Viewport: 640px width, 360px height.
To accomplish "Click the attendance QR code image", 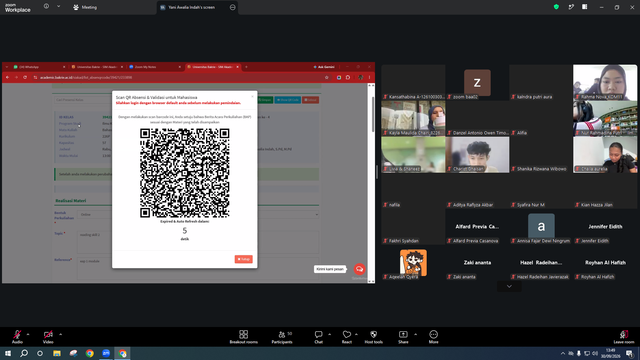I will pyautogui.click(x=184, y=173).
